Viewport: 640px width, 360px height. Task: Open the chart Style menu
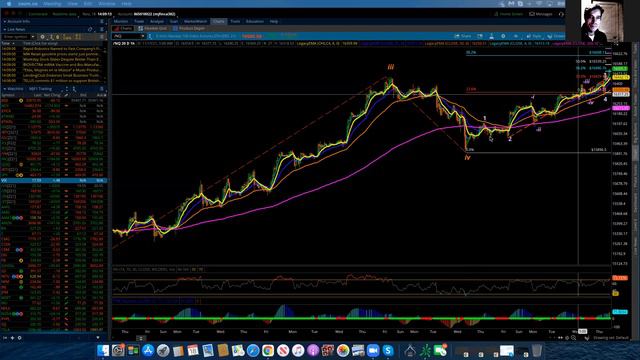coord(533,36)
